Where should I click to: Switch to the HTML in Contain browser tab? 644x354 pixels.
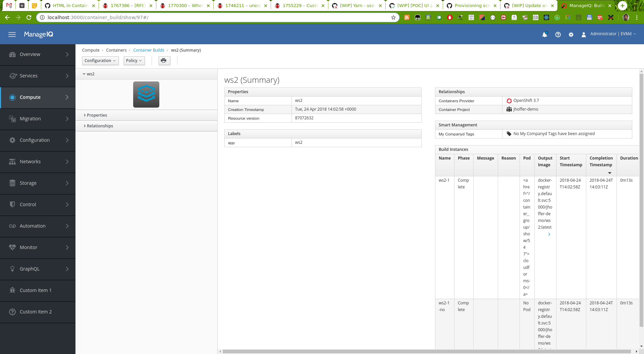[x=70, y=6]
